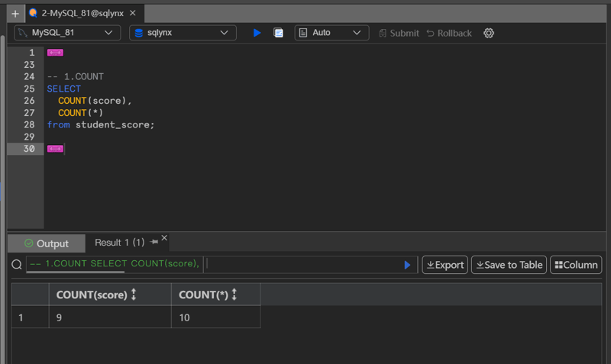Screen dimensions: 611x364
Task: Sort by the COUNT(score) column arrows
Action: pyautogui.click(x=134, y=295)
